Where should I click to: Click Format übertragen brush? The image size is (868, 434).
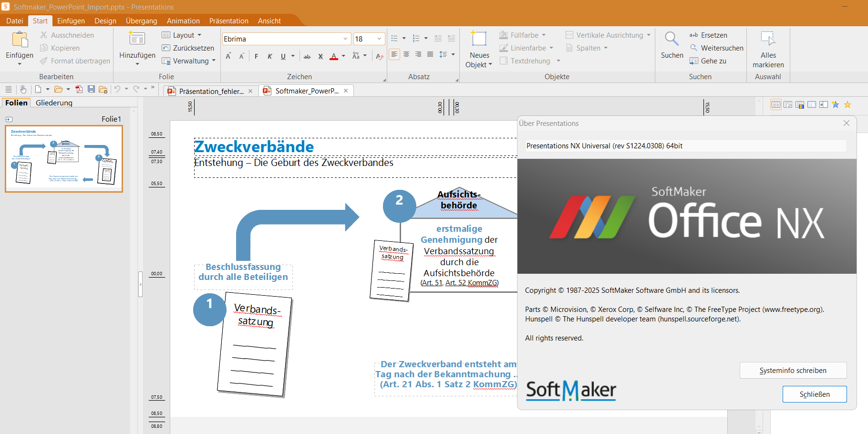click(75, 61)
